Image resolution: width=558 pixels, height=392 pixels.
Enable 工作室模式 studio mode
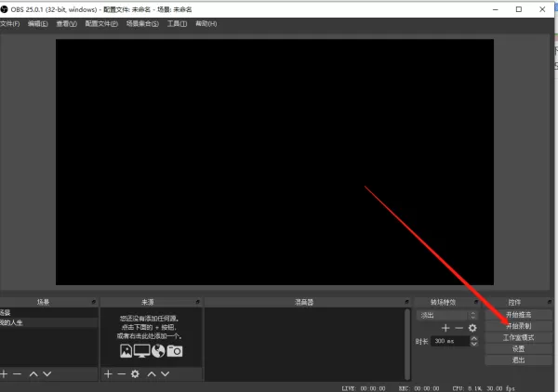pyautogui.click(x=519, y=337)
